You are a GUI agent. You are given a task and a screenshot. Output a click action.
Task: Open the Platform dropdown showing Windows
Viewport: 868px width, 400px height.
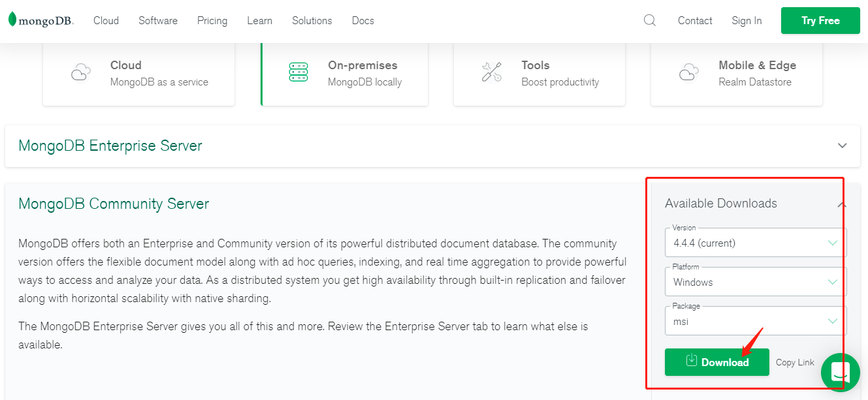pyautogui.click(x=756, y=282)
